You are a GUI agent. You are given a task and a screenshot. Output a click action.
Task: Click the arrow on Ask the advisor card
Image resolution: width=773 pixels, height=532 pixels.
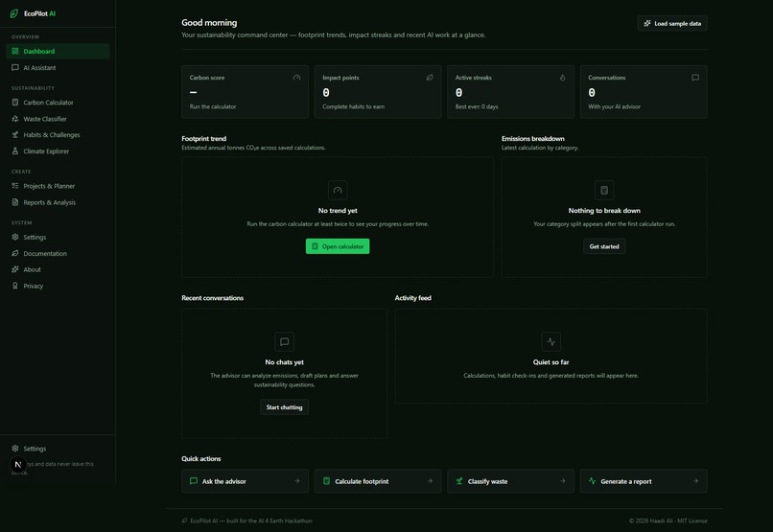296,481
